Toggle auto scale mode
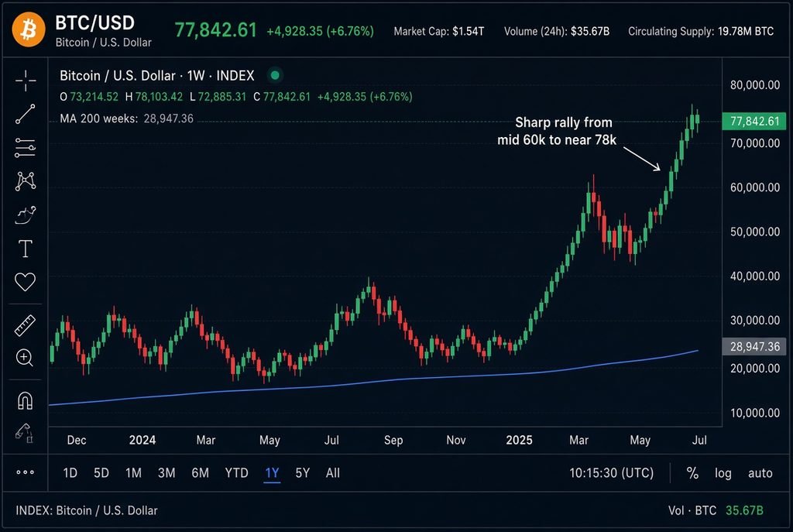 coord(760,473)
